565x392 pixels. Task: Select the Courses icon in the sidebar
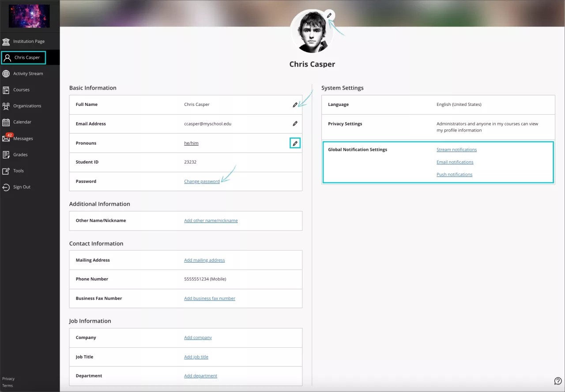(x=20, y=90)
